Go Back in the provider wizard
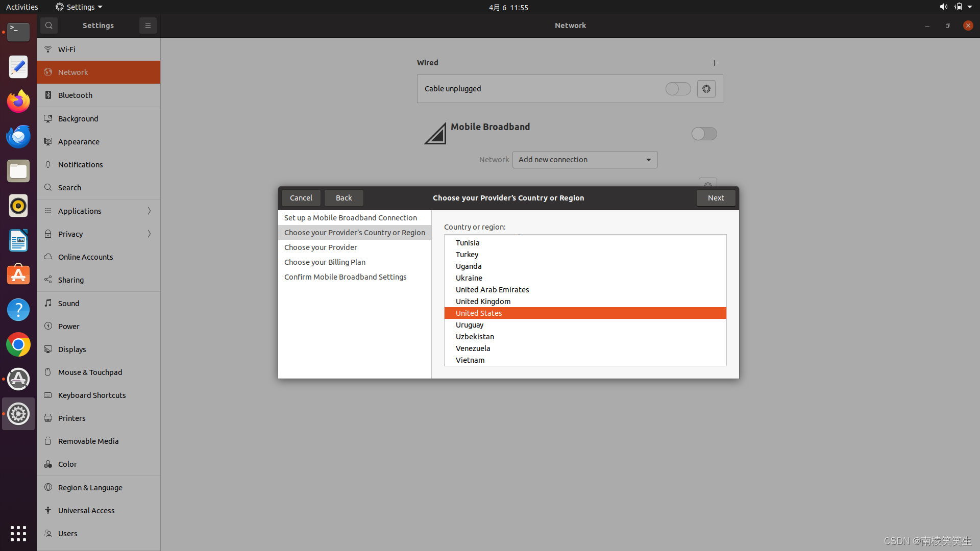 pos(344,198)
